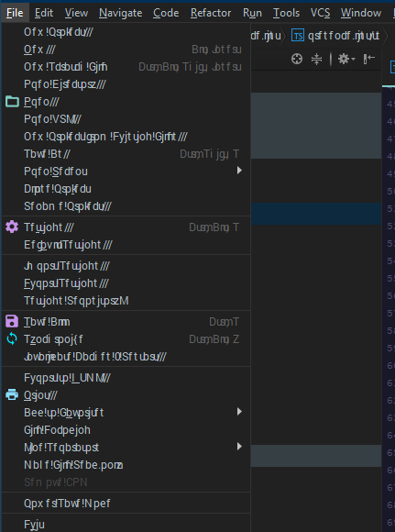
Task: Select first menu entry "Ofx !Qspkfdu///"
Action: [x=126, y=32]
